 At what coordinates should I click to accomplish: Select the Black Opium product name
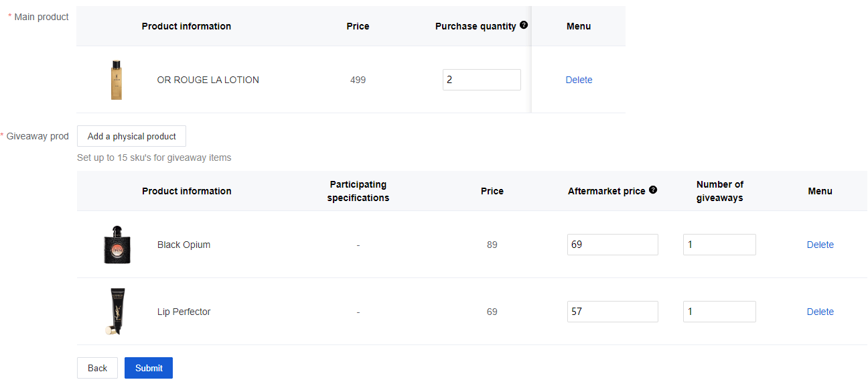[184, 245]
